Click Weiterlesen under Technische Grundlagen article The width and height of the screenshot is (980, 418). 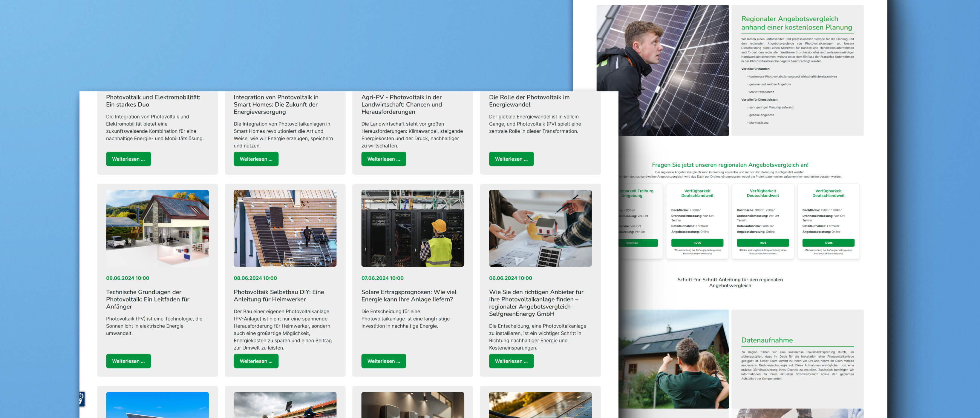pos(128,361)
